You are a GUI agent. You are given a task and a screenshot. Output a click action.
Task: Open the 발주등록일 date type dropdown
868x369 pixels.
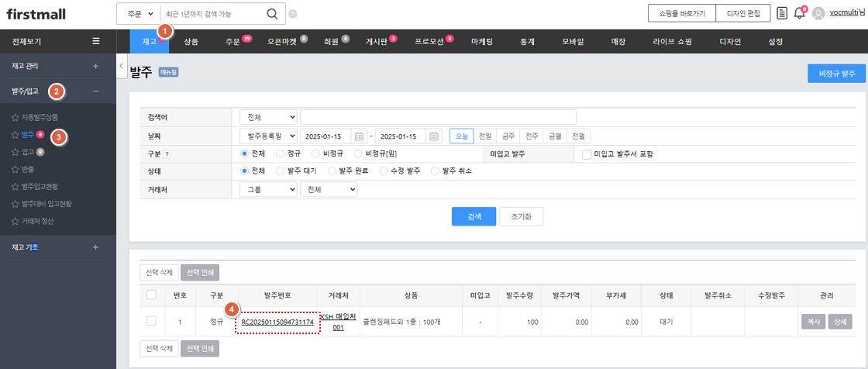268,136
